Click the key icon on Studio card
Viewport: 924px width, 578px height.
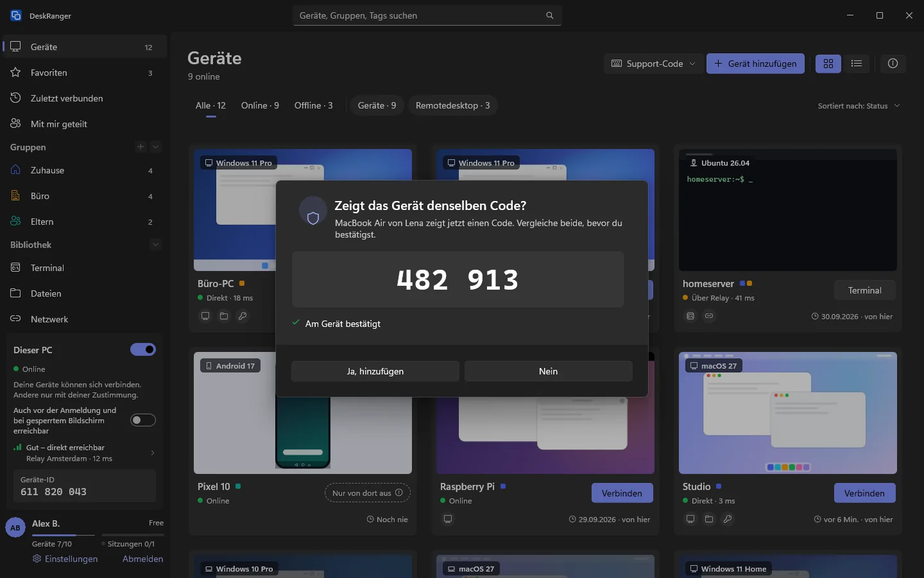(x=728, y=519)
